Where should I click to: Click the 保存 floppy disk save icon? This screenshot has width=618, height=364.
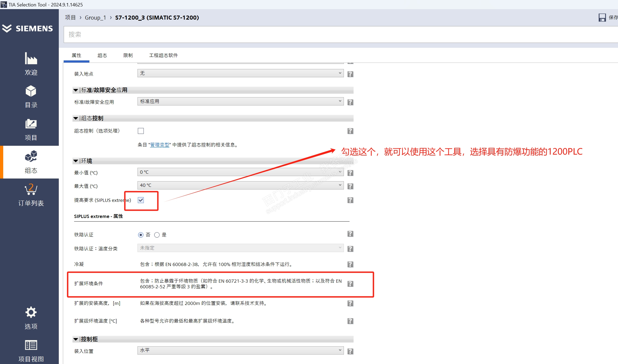[x=602, y=18]
